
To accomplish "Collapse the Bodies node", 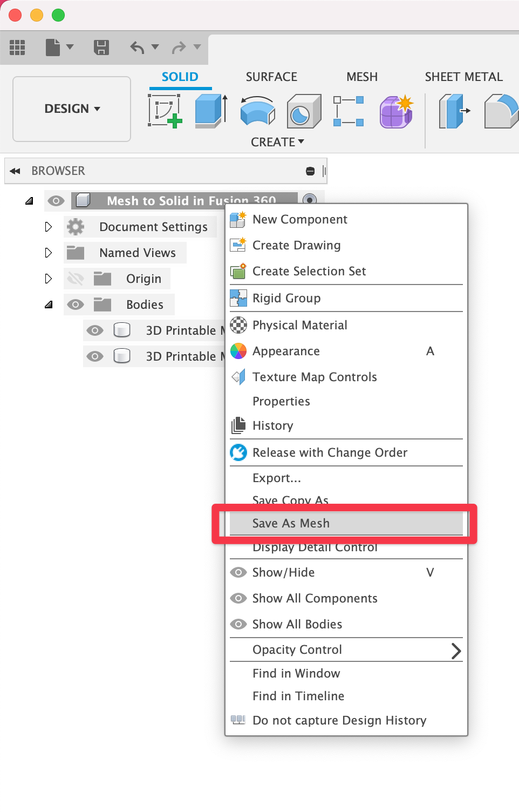I will (x=49, y=304).
